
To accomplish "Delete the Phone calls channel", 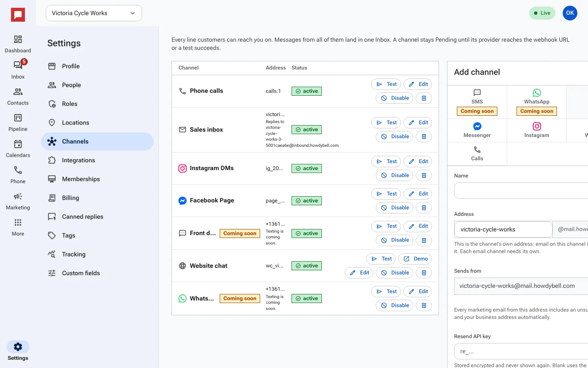I will (424, 98).
